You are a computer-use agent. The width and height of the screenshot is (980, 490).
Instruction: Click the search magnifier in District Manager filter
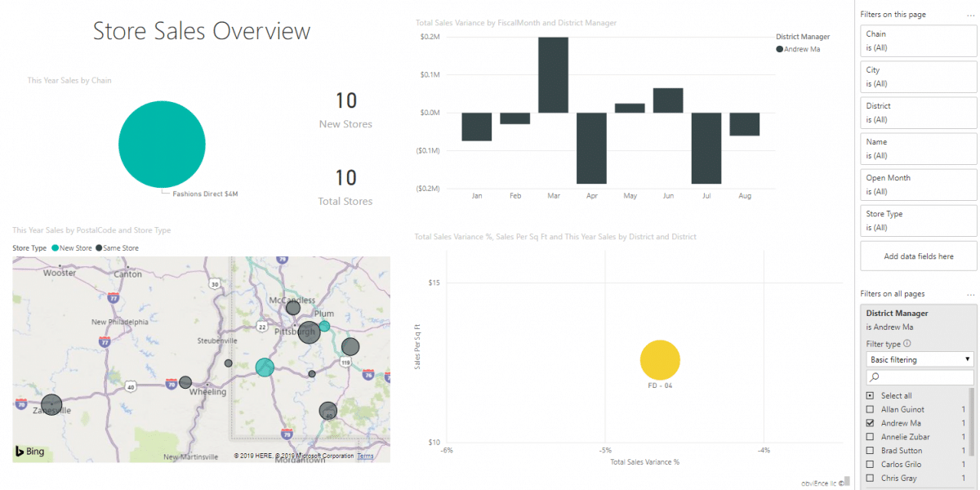pyautogui.click(x=874, y=376)
